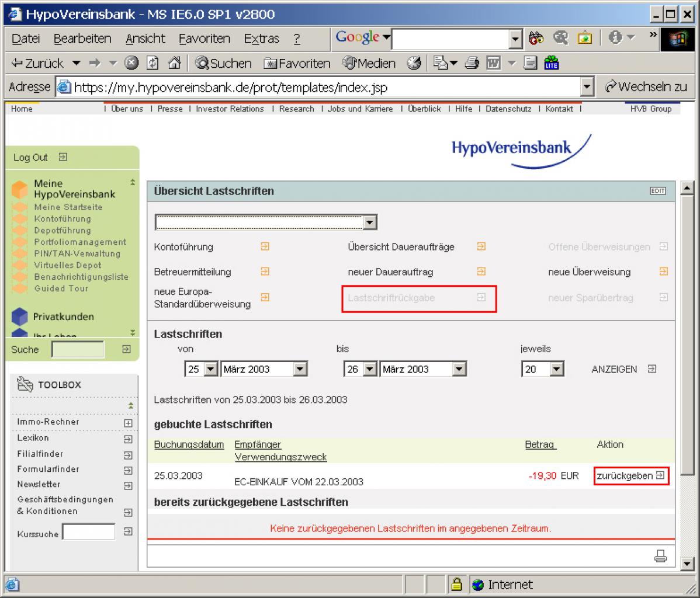Viewport: 700px width, 598px height.
Task: Open the 'von' month dropdown März 2003
Action: pos(264,369)
